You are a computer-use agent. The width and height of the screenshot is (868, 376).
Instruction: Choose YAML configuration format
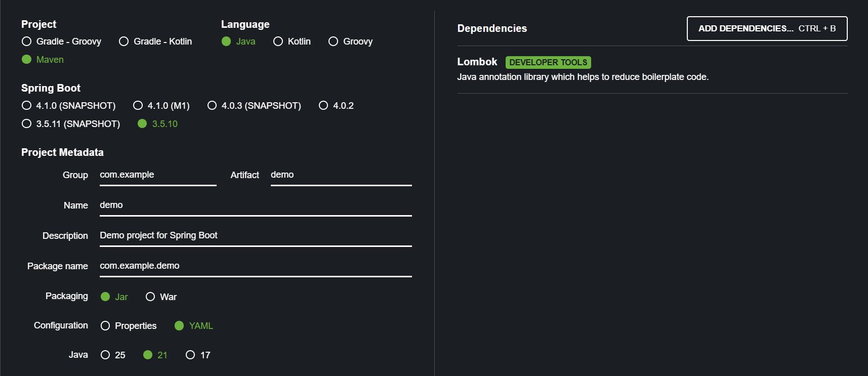click(194, 326)
